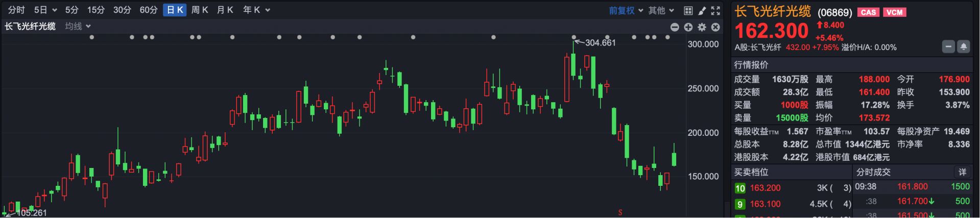Viewport: 980px width, 218px height.
Task: Click the VCM badge
Action: (894, 12)
